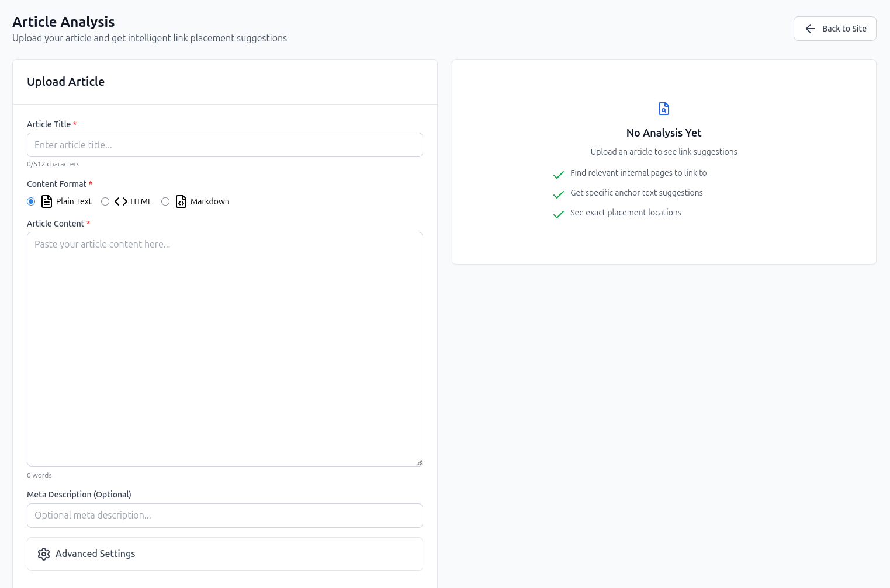Screen dimensions: 890x588
Task: Expand the Advanced Settings section
Action: click(225, 554)
